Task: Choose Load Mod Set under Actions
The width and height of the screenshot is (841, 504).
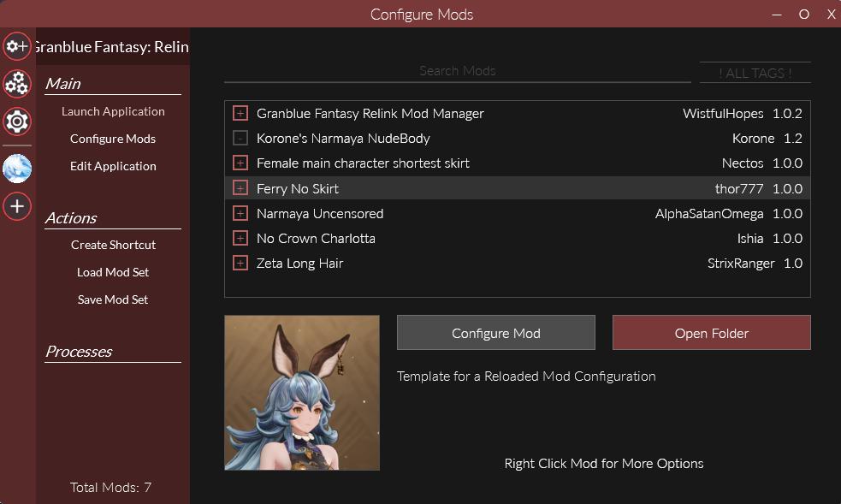Action: [x=113, y=272]
